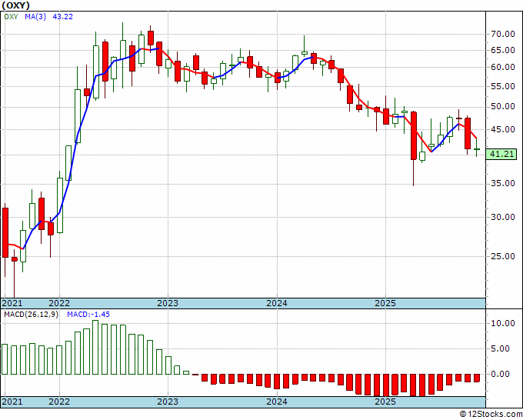
Task: Click 2022 on the MACD timeline
Action: pos(59,402)
